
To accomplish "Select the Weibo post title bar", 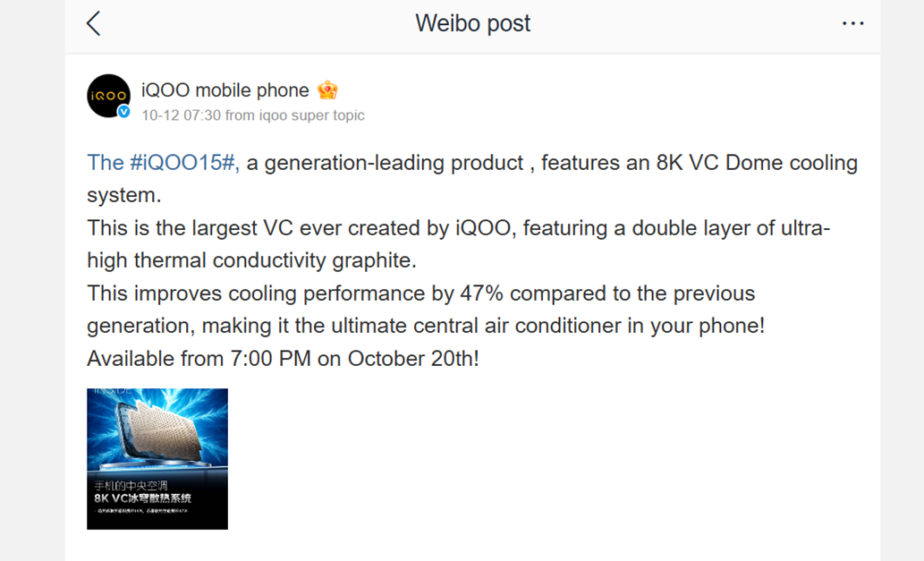I will coord(473,23).
